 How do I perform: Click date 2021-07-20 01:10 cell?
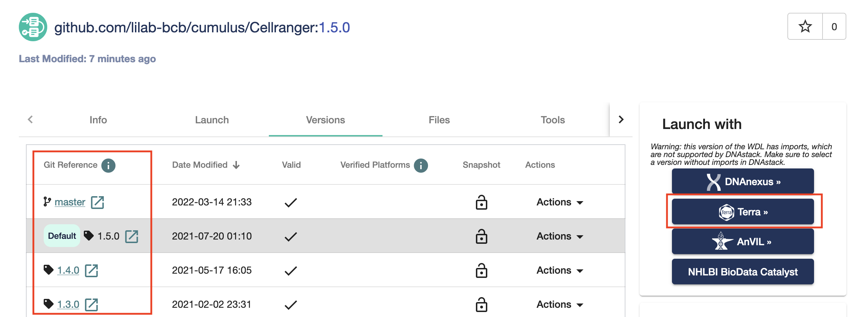tap(212, 236)
